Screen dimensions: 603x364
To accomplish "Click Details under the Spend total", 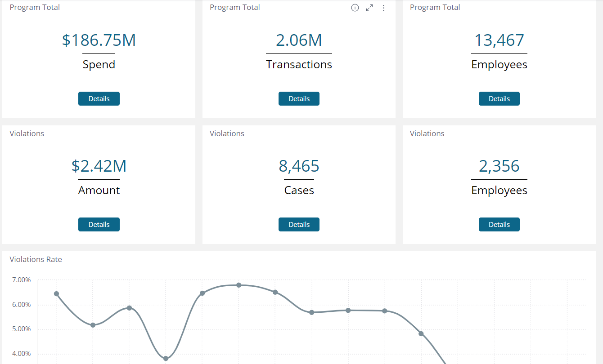I will click(x=99, y=98).
